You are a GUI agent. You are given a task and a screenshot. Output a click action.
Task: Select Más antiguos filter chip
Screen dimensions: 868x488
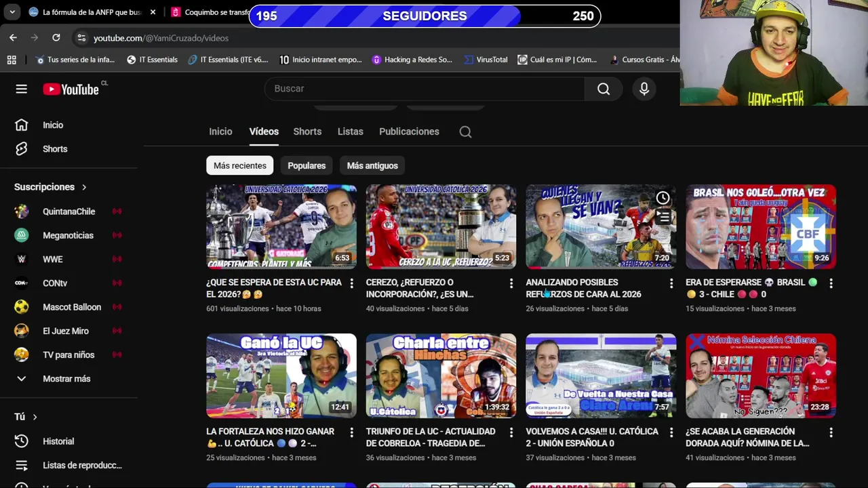[x=372, y=165]
